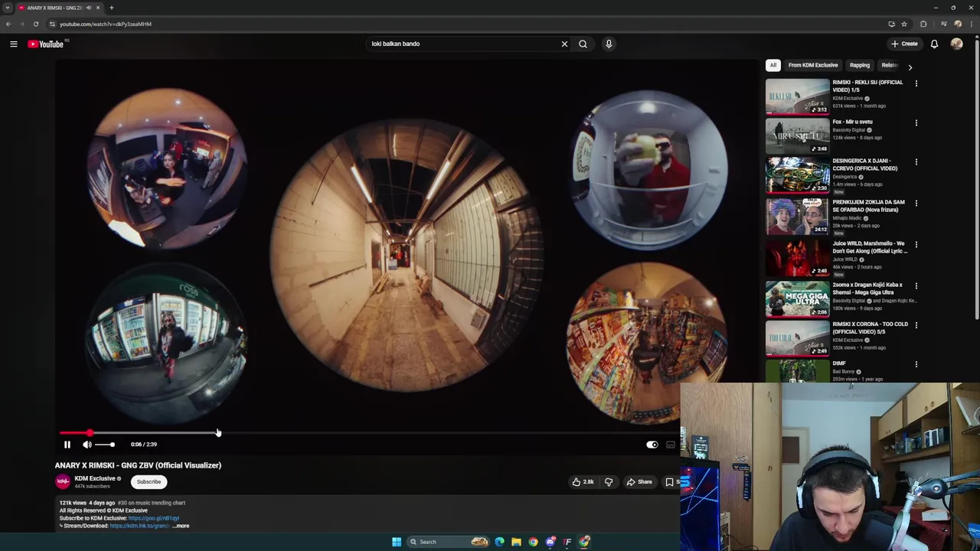Open Microsoft Edge from taskbar
980x551 pixels.
[499, 542]
